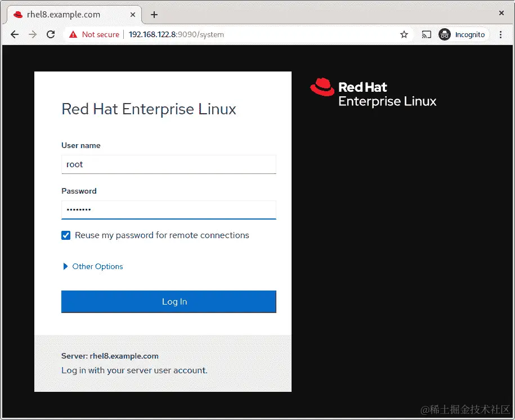Click the 'User name' label

click(81, 146)
